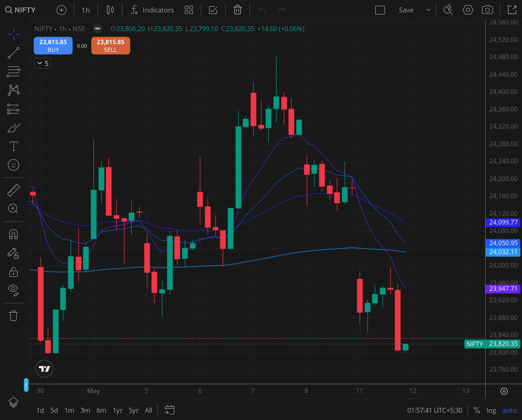This screenshot has height=420, width=522.
Task: Toggle percent scale mode
Action: [477, 410]
